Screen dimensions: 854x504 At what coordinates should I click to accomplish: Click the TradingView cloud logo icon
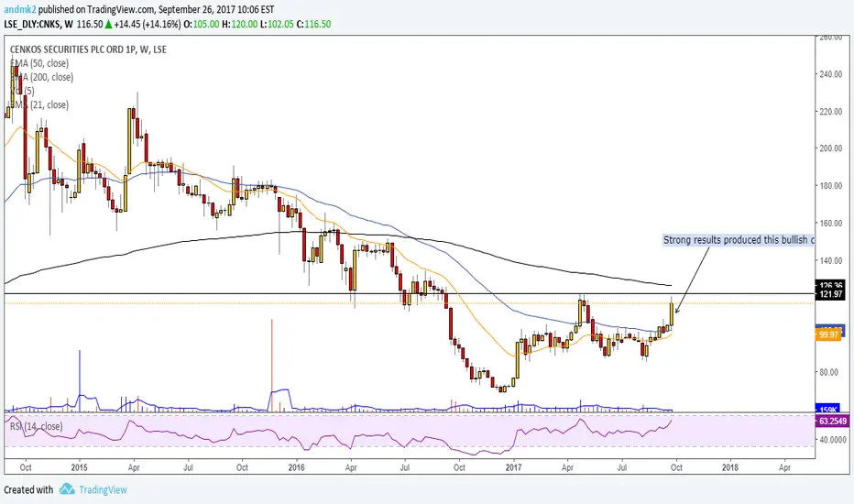pyautogui.click(x=67, y=488)
